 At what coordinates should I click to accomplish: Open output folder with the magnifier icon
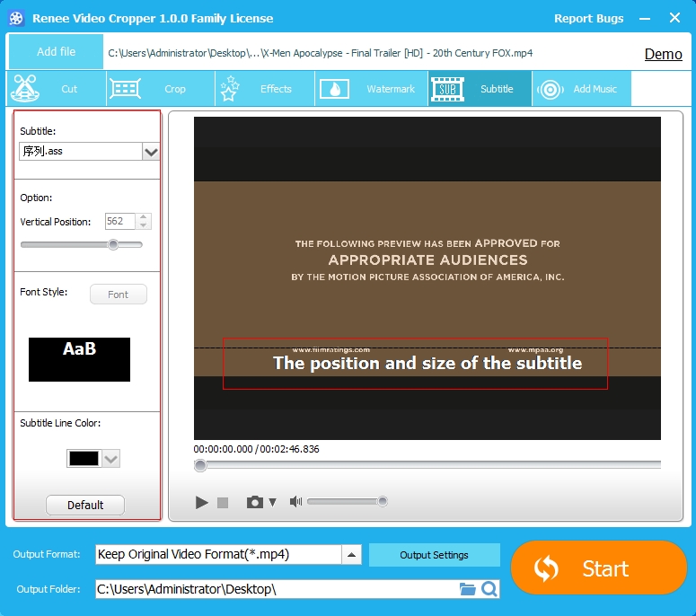tap(489, 589)
